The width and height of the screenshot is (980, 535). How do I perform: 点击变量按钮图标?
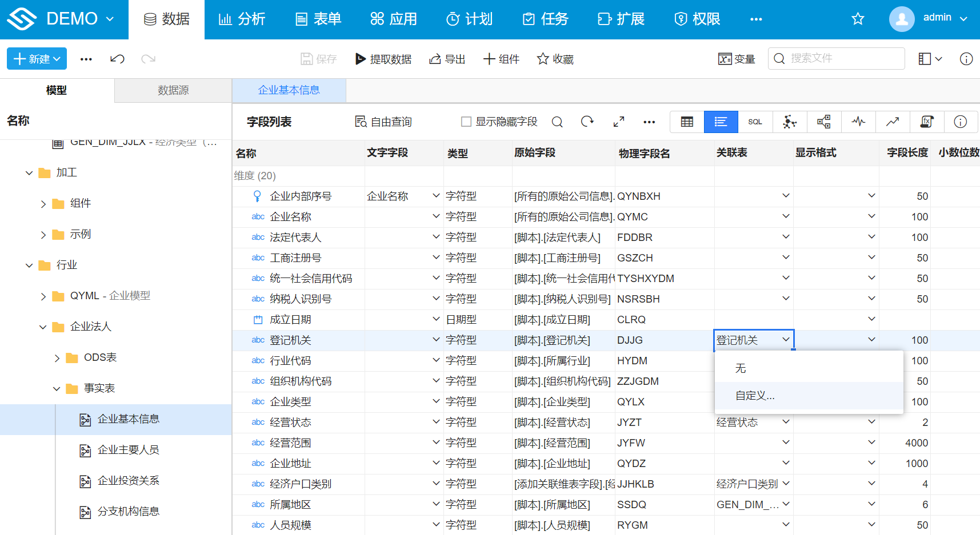click(x=737, y=59)
